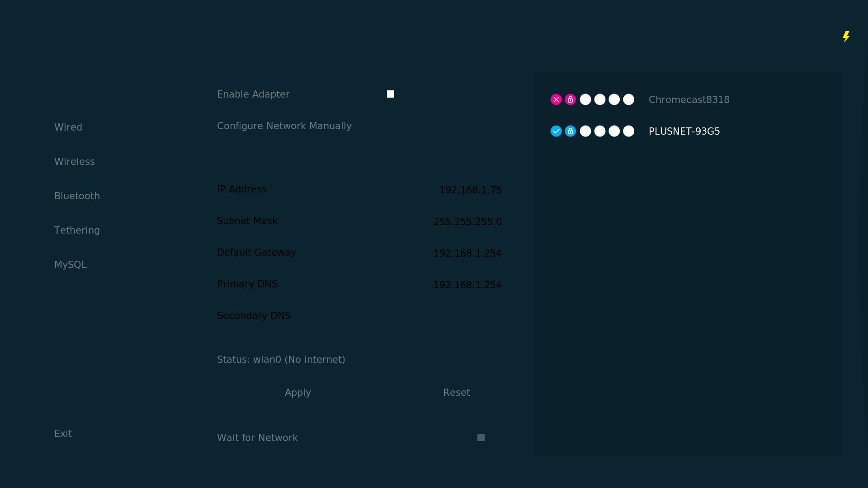Select the IP Address field 192.168.1.75
Viewport: 868px width, 488px height.
point(470,190)
